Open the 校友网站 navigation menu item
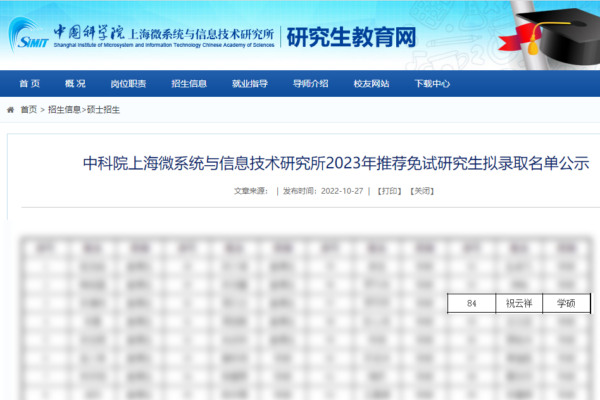Image resolution: width=600 pixels, height=400 pixels. click(x=372, y=83)
